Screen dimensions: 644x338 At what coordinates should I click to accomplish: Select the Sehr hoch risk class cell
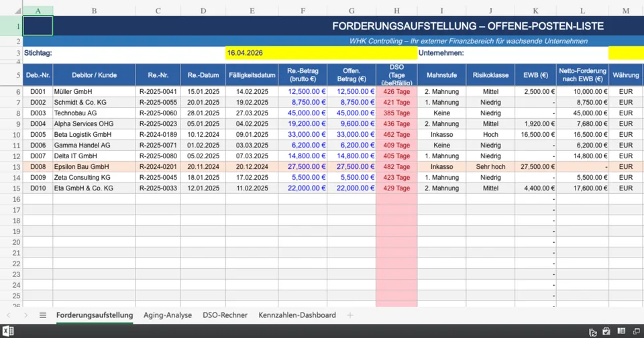point(490,167)
